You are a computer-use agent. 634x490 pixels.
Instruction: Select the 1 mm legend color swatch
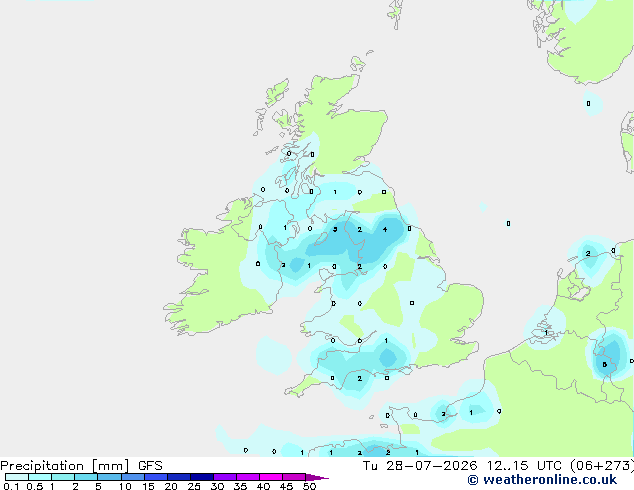63,477
